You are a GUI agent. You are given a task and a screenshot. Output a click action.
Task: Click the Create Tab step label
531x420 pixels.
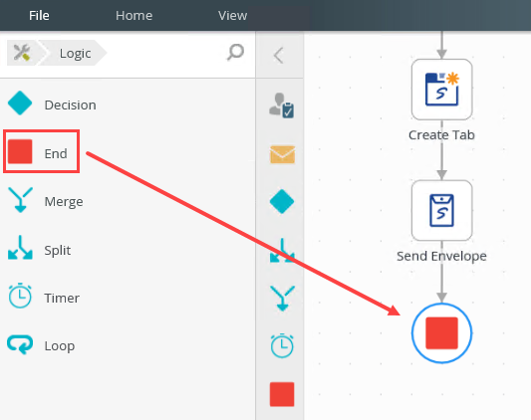pos(441,135)
